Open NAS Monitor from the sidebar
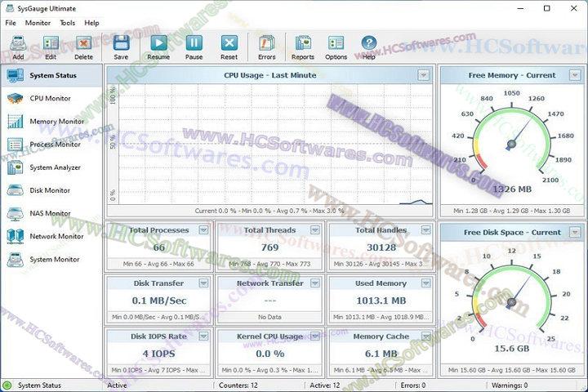This screenshot has height=392, width=588. (x=51, y=213)
